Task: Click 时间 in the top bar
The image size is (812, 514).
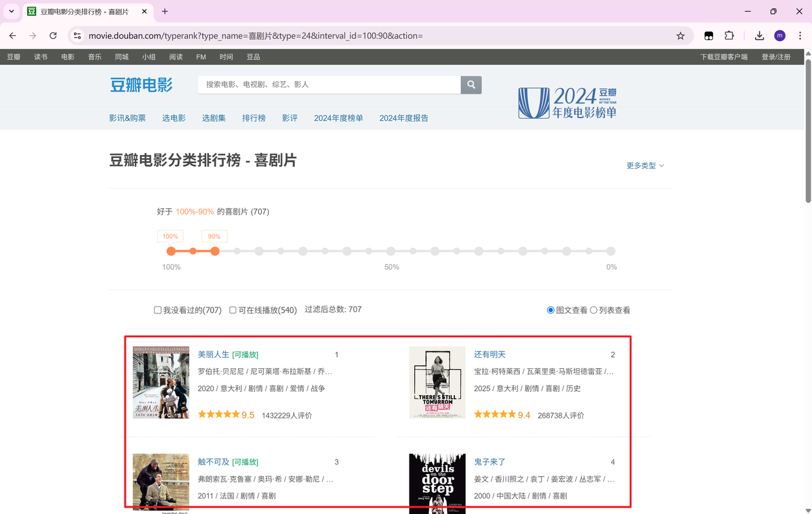Action: tap(226, 57)
